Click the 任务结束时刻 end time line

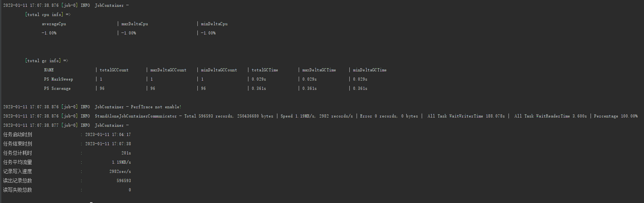(x=67, y=144)
